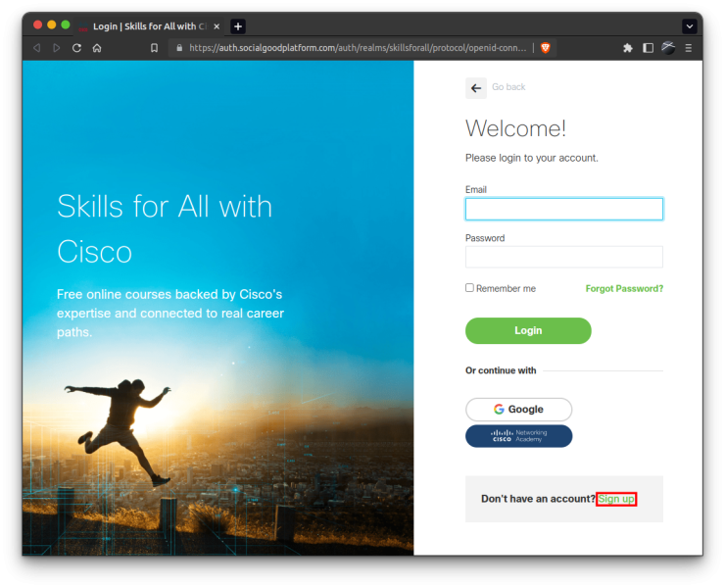Select the Login Skills for All tab
This screenshot has width=725, height=588.
149,26
